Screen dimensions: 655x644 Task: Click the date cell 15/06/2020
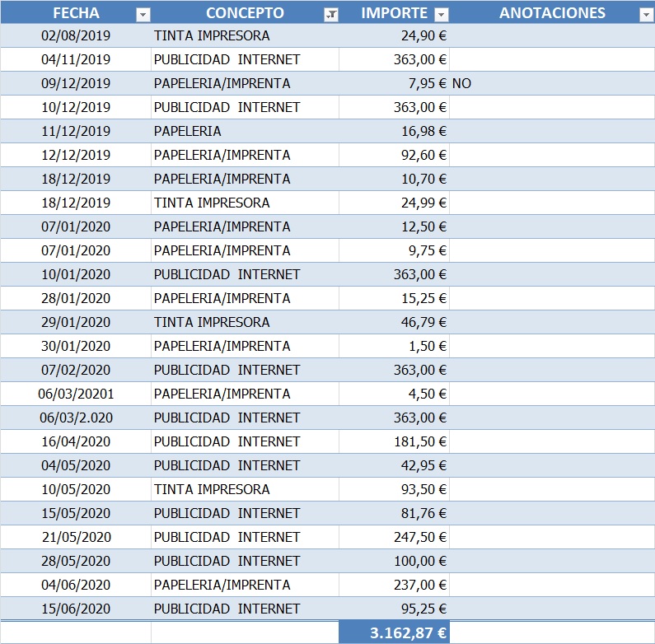click(x=76, y=609)
